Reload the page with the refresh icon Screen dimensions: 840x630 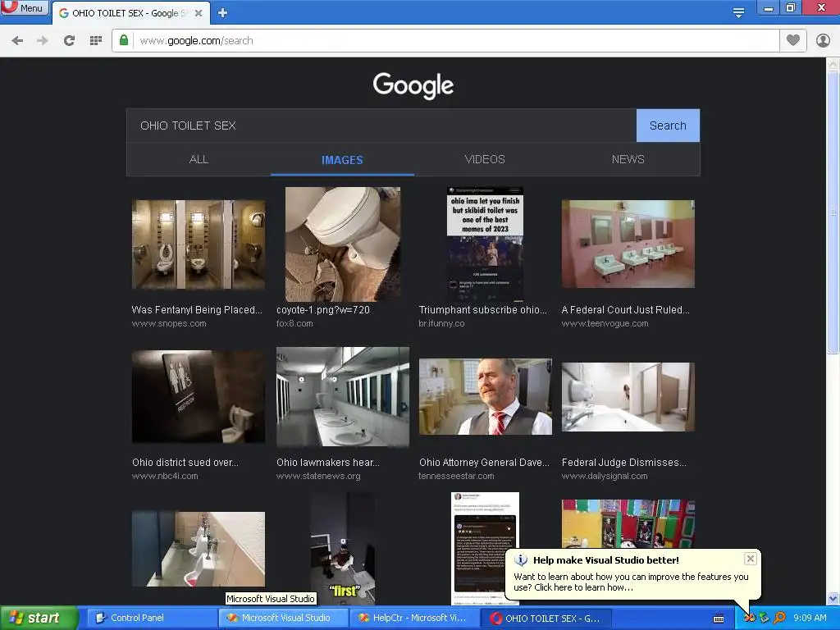point(69,41)
